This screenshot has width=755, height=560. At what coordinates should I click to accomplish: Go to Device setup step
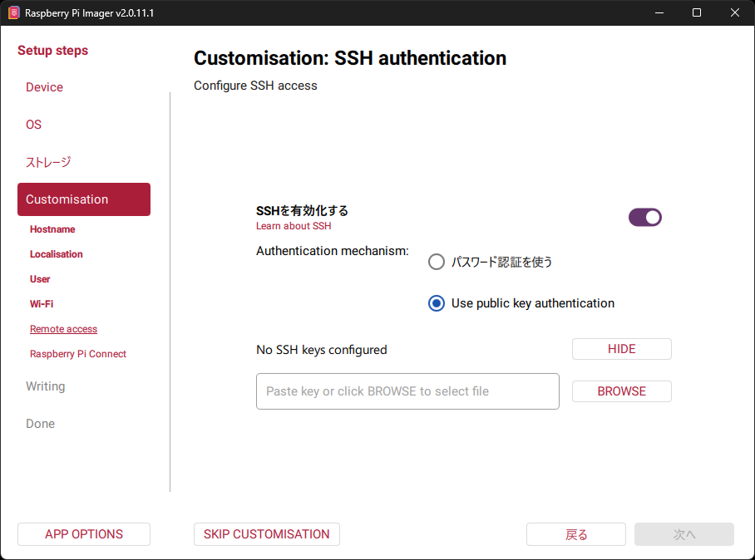coord(44,87)
